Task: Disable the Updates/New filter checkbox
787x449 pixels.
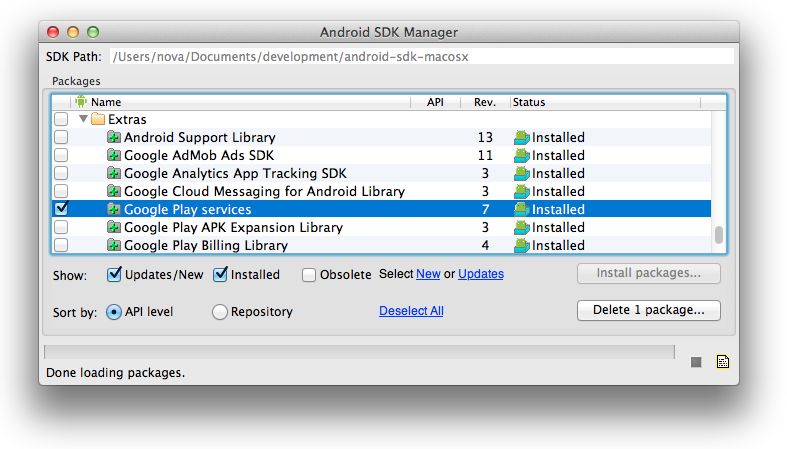Action: coord(114,274)
